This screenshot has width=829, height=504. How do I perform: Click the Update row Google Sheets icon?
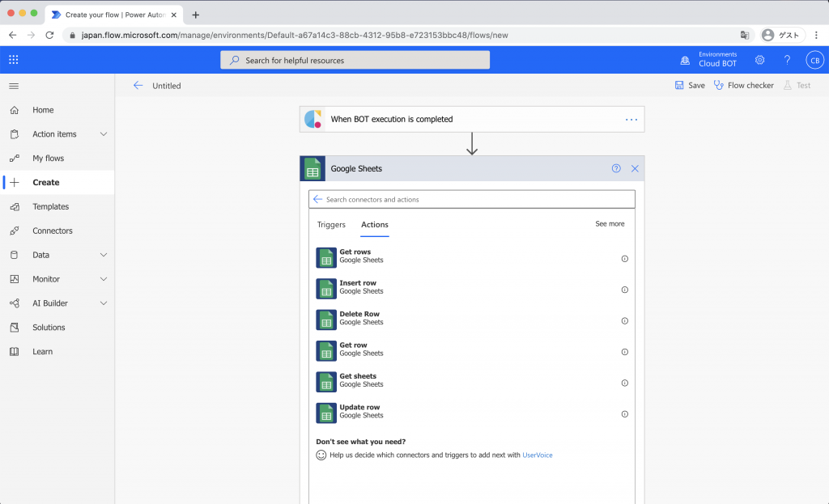click(326, 413)
